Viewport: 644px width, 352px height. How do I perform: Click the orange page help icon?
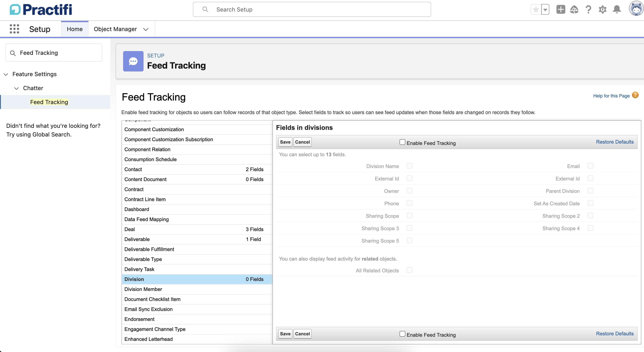coord(635,95)
